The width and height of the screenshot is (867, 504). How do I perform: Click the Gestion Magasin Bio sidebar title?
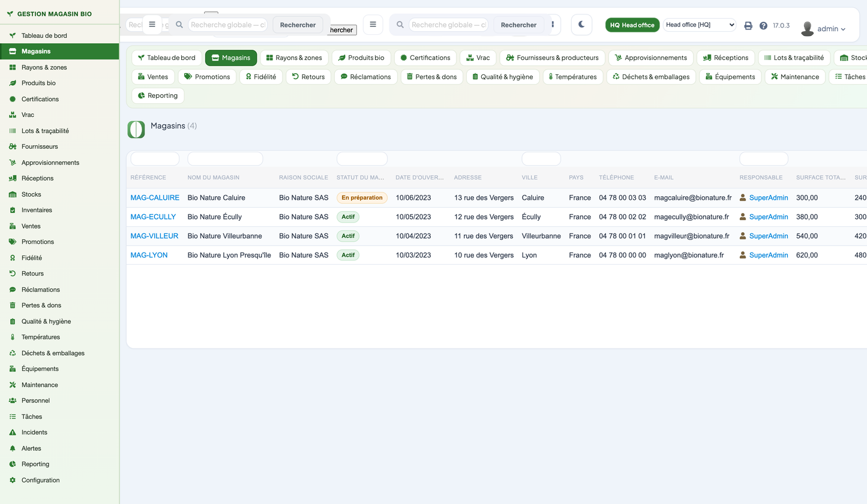click(55, 13)
